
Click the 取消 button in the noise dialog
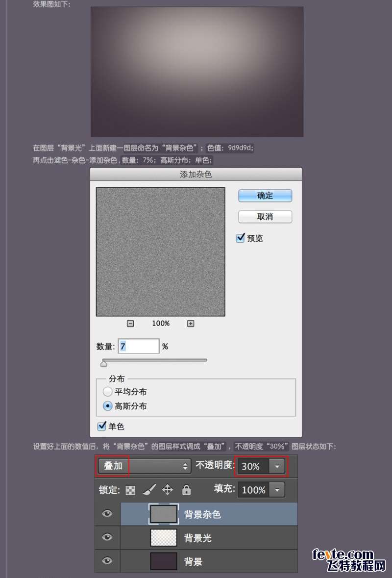click(x=265, y=216)
